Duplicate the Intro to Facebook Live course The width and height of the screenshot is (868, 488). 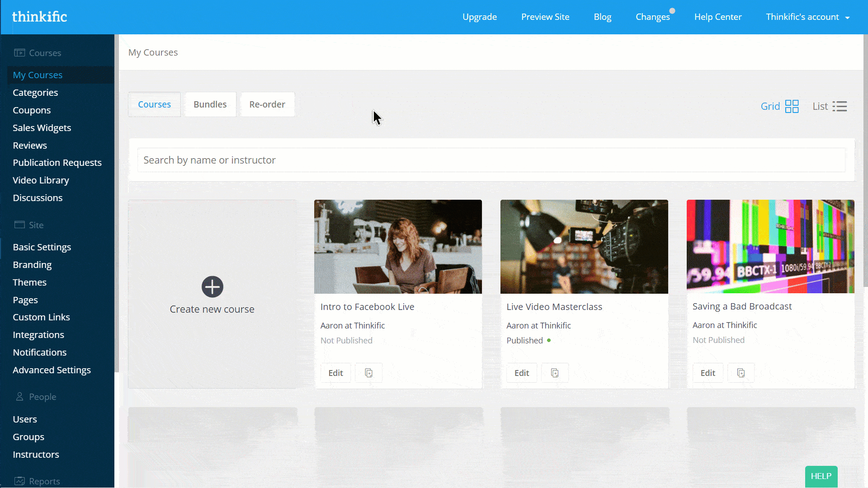[x=368, y=373]
